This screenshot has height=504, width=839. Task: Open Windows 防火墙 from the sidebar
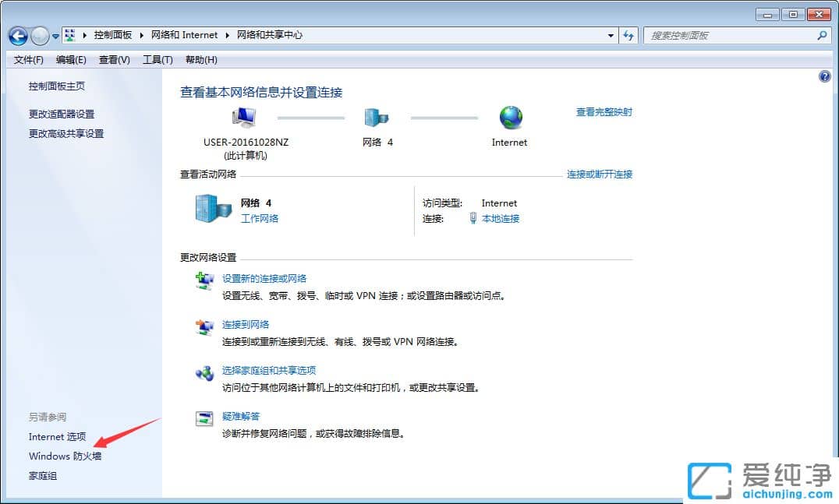[65, 456]
